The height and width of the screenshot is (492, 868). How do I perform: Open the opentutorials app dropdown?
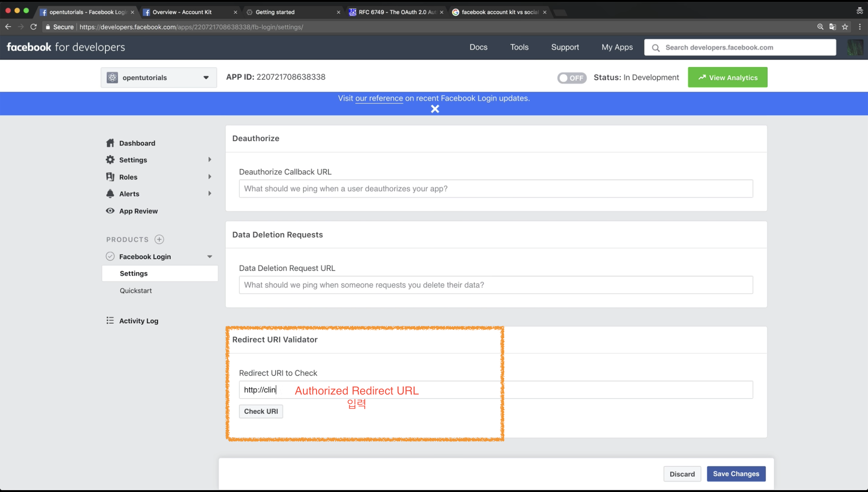[159, 77]
